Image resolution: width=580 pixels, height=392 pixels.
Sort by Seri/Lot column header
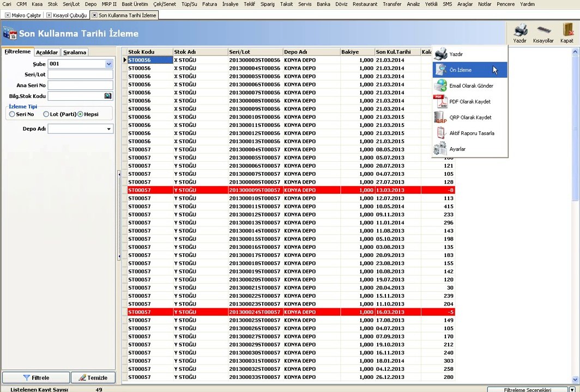pos(256,52)
